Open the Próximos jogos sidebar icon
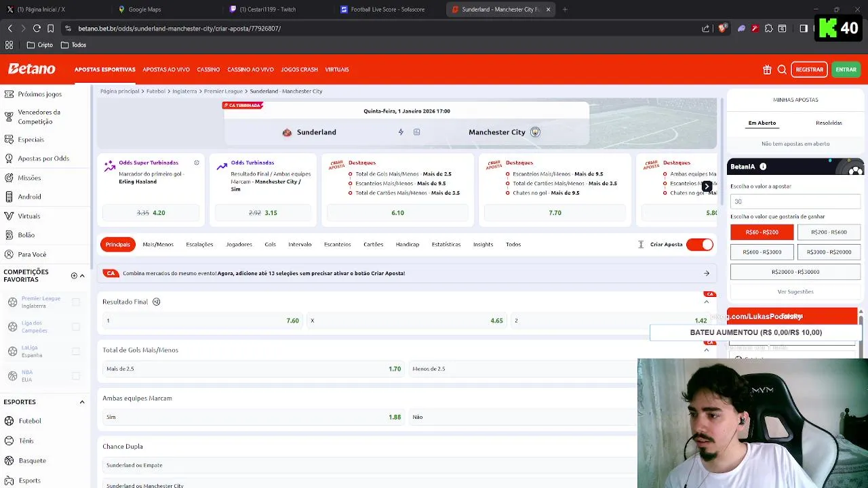868x488 pixels. pos(9,94)
